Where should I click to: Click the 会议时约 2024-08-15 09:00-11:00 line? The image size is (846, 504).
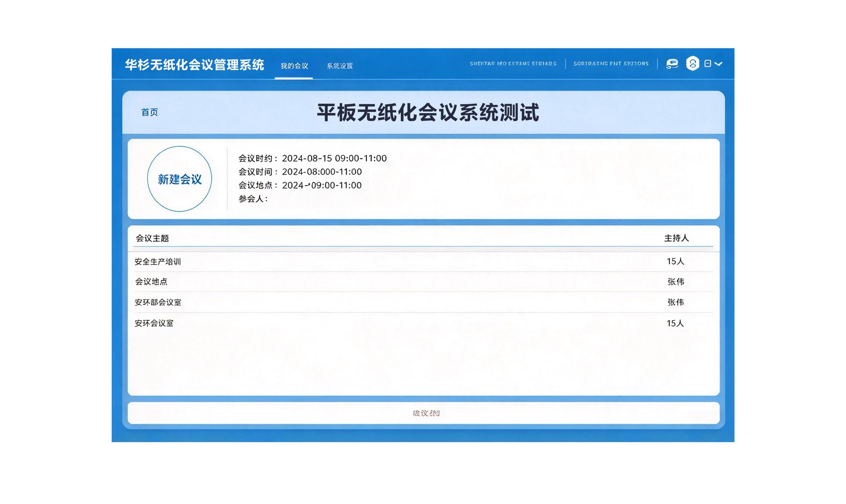(x=312, y=158)
